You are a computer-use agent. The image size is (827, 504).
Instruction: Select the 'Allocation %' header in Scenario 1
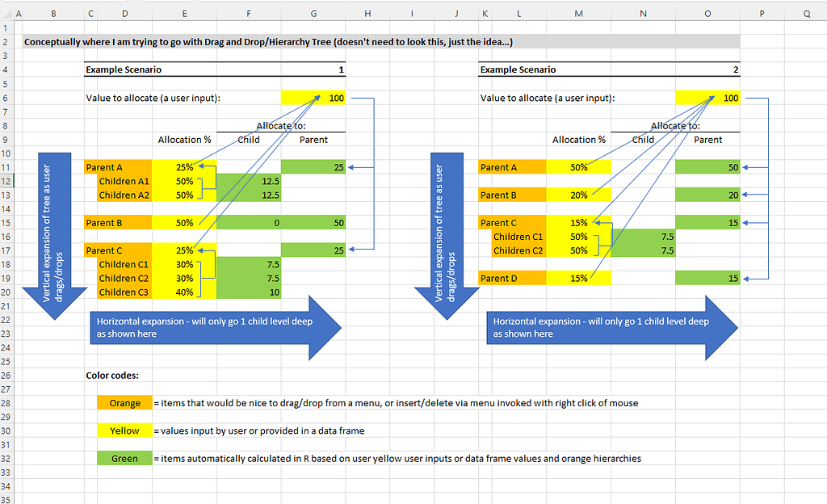(184, 139)
